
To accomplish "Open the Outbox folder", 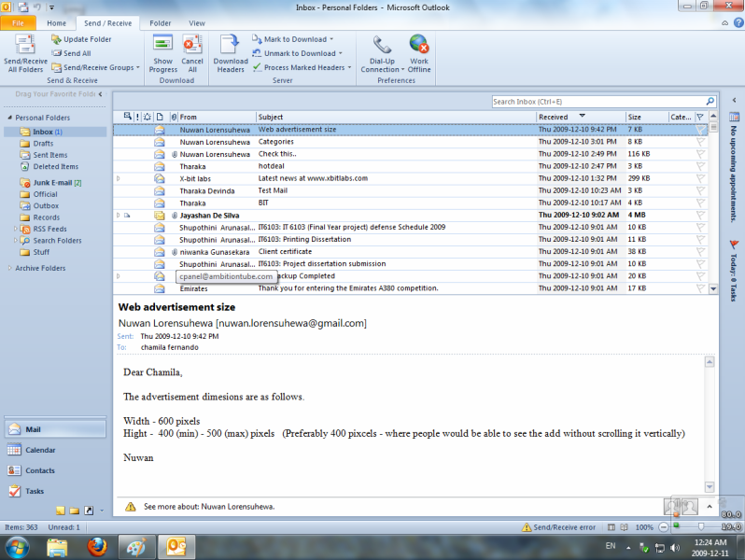I will (x=46, y=205).
